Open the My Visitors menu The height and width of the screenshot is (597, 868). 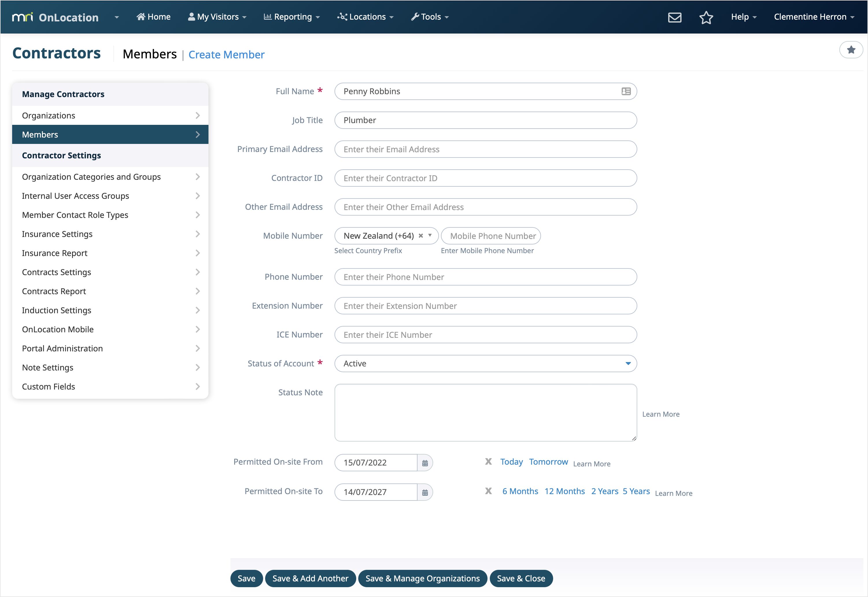[217, 17]
